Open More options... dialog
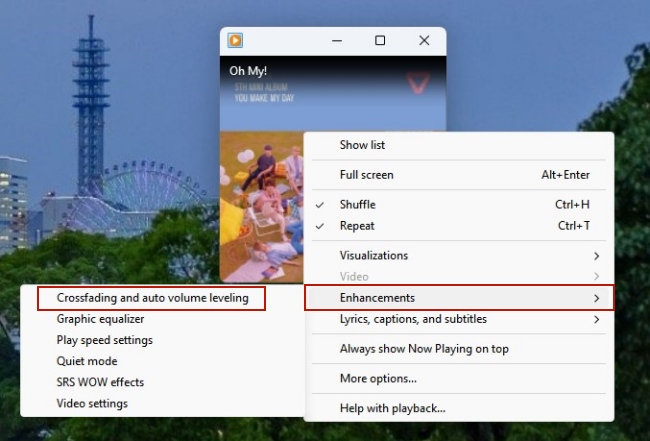Viewport: 650px width, 441px height. (x=459, y=379)
